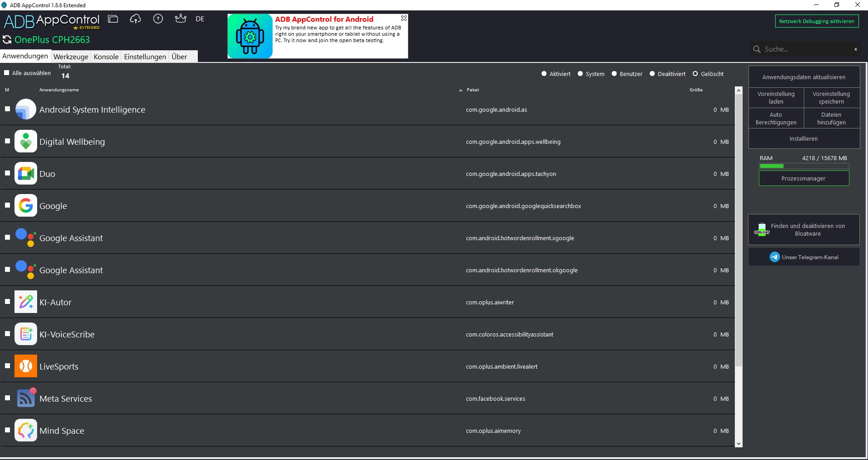Click the Digital Wellbeing app icon
868x460 pixels.
click(26, 142)
